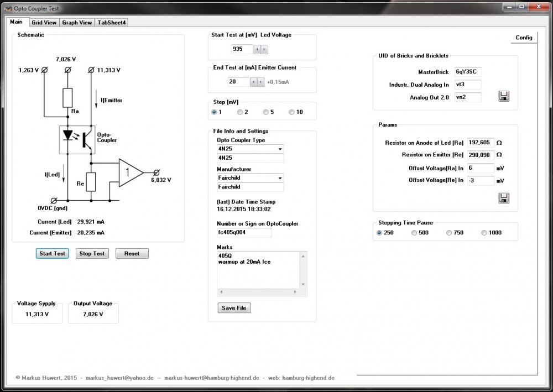Click the app icon in title bar

pyautogui.click(x=7, y=9)
